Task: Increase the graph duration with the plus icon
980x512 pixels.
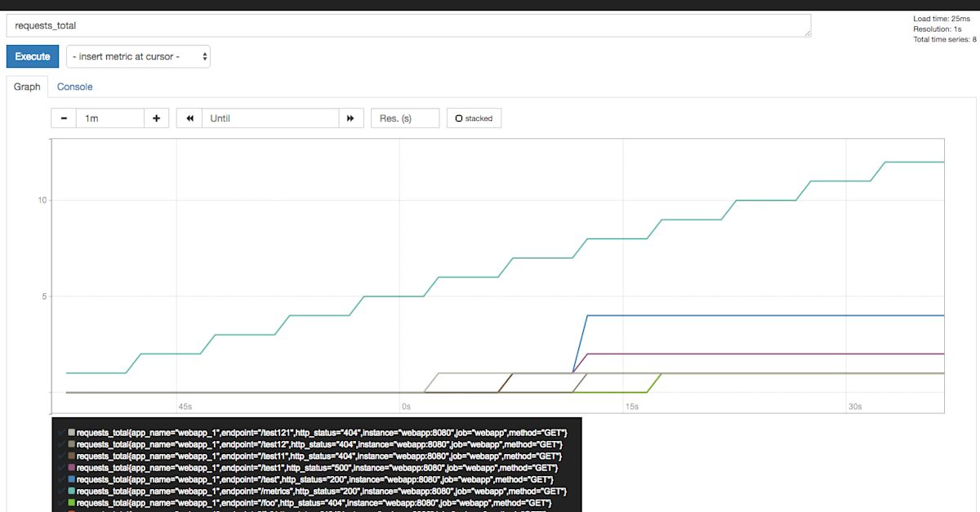Action: pyautogui.click(x=156, y=118)
